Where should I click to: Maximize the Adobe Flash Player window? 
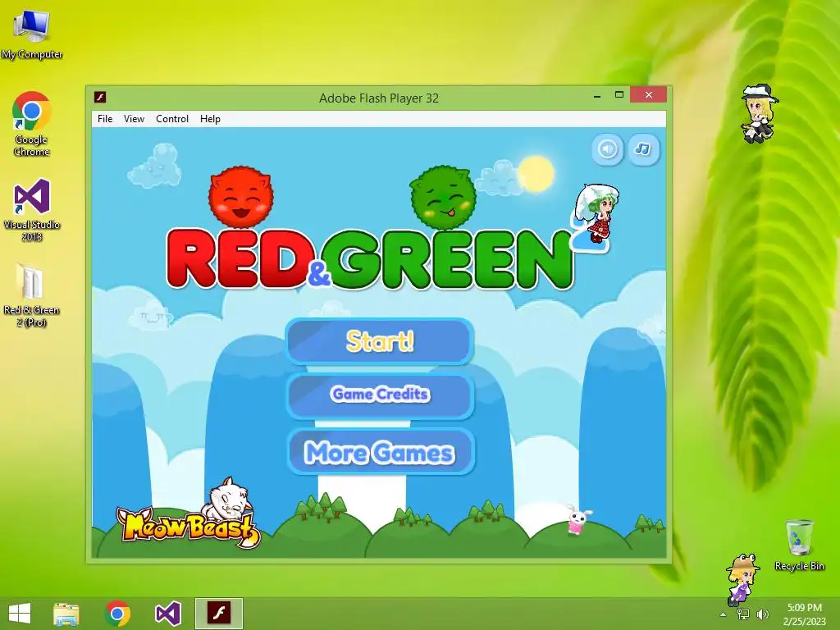coord(619,95)
